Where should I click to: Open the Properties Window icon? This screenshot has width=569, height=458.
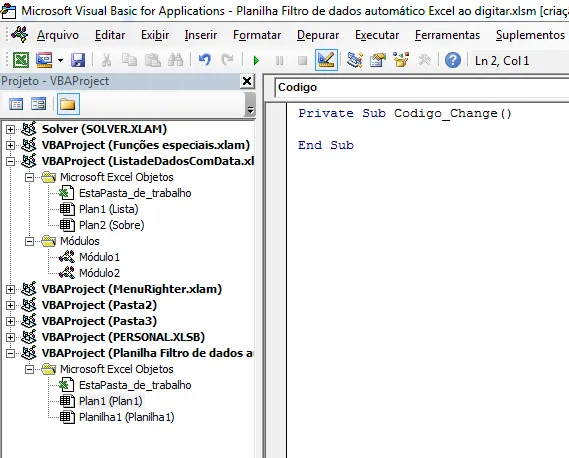378,60
